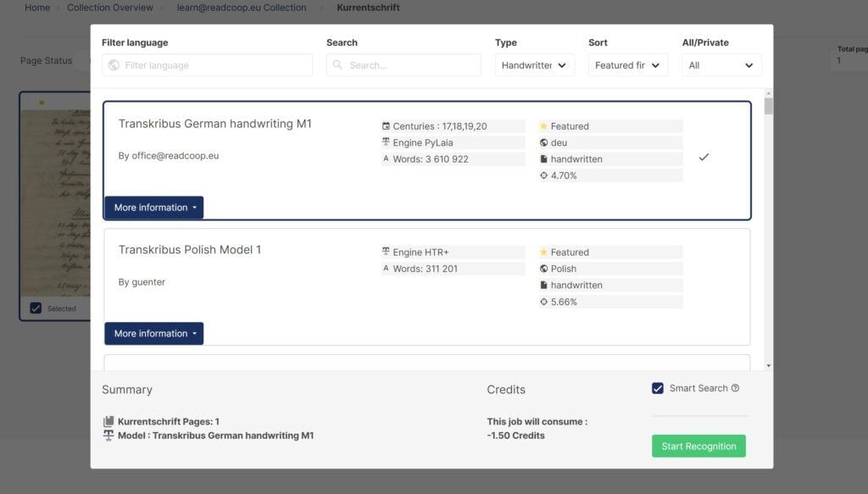Go to Collection Overview breadcrumb
The image size is (868, 494).
point(110,8)
